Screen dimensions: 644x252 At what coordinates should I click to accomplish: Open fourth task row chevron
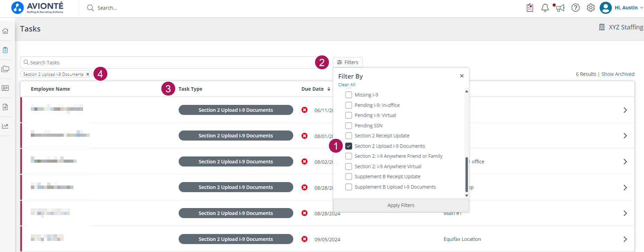625,188
